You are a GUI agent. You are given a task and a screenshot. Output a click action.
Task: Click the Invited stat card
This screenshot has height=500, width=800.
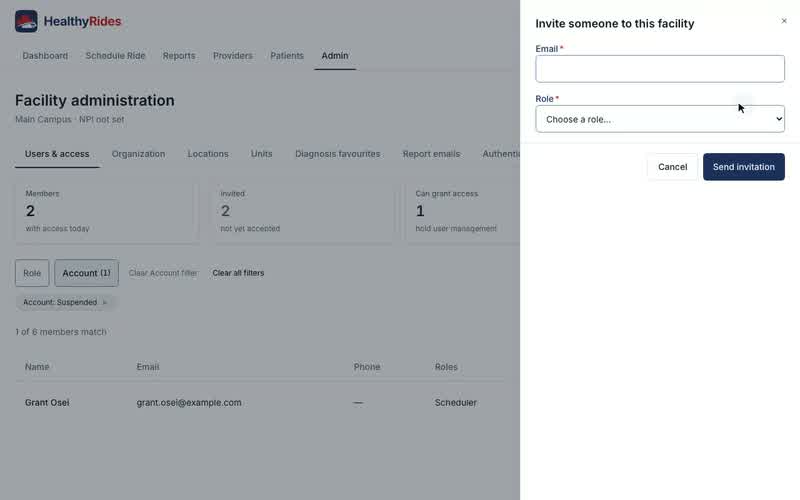click(x=303, y=212)
